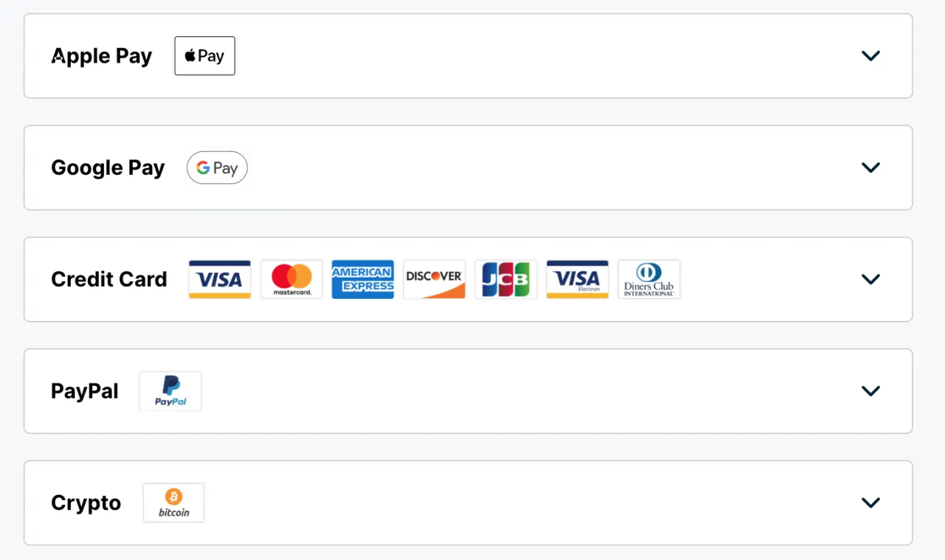
Task: Click the bitcoin logo badge
Action: [x=173, y=502]
